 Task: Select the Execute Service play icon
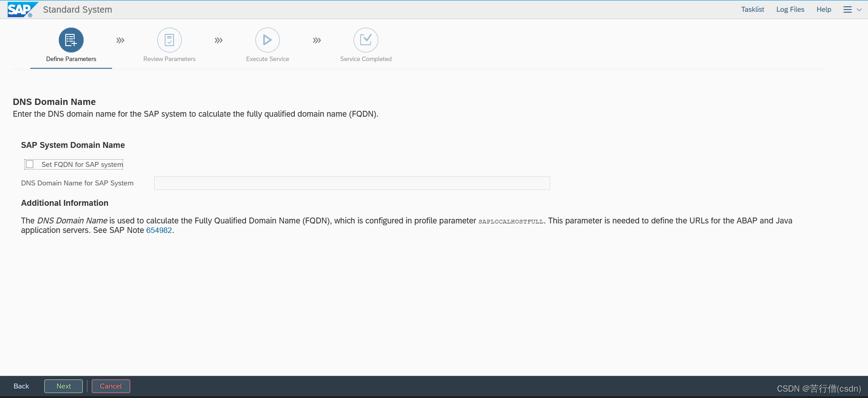[268, 40]
